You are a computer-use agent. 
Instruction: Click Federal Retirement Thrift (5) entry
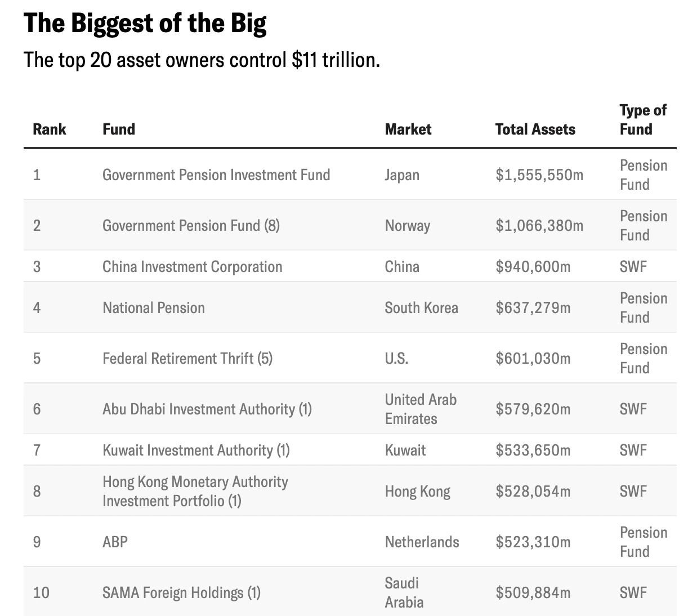tap(187, 358)
